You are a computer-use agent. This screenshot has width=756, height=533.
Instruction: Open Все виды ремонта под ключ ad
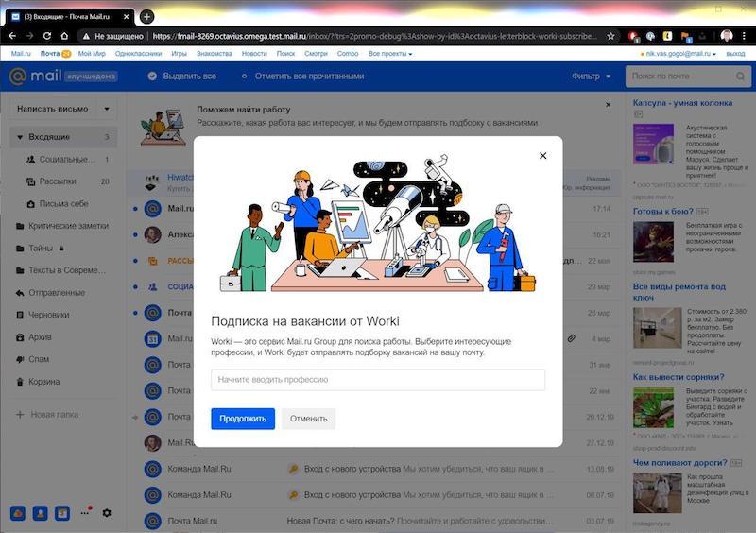pos(679,292)
